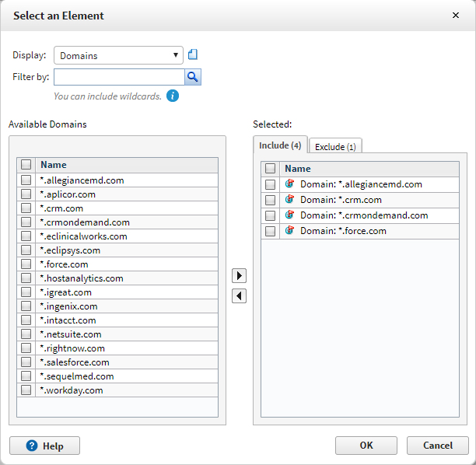Check select-all box in Selected list header

pyautogui.click(x=270, y=169)
